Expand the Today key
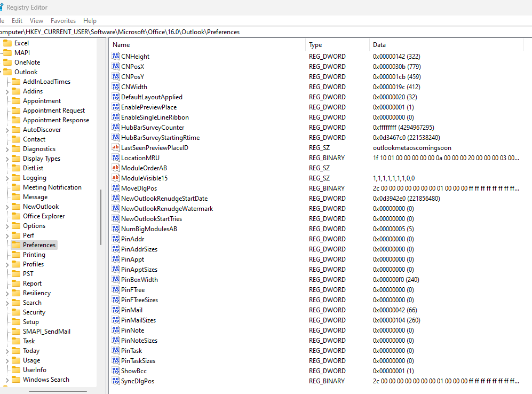 pyautogui.click(x=7, y=351)
